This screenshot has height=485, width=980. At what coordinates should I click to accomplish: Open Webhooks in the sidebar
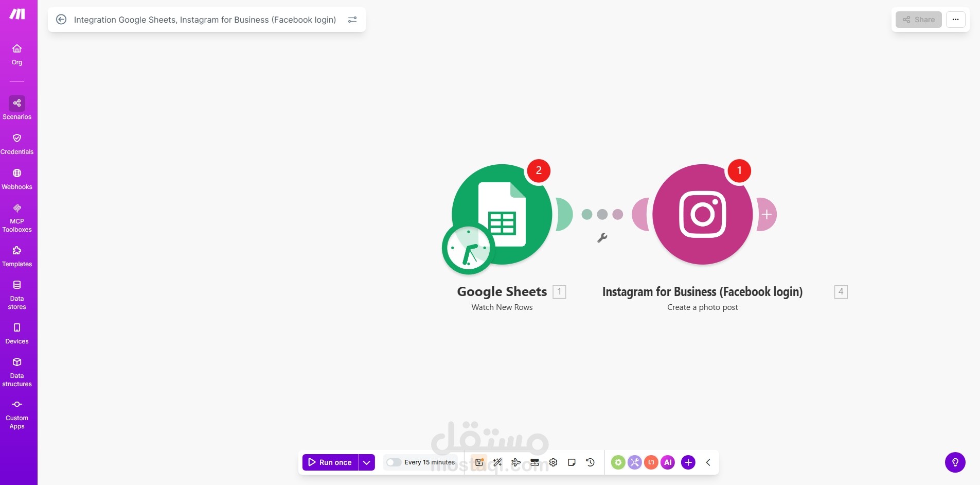[17, 179]
